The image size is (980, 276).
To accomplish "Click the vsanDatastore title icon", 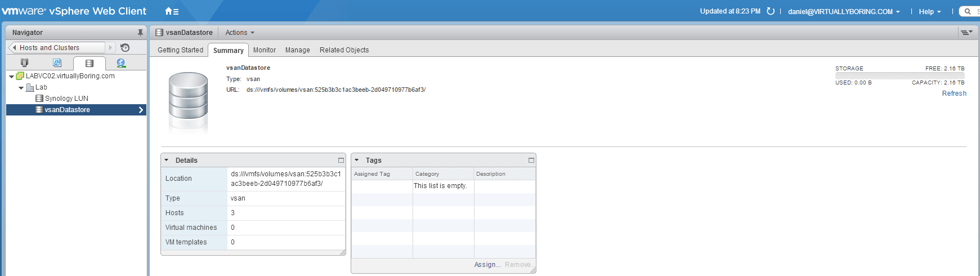I will click(159, 33).
